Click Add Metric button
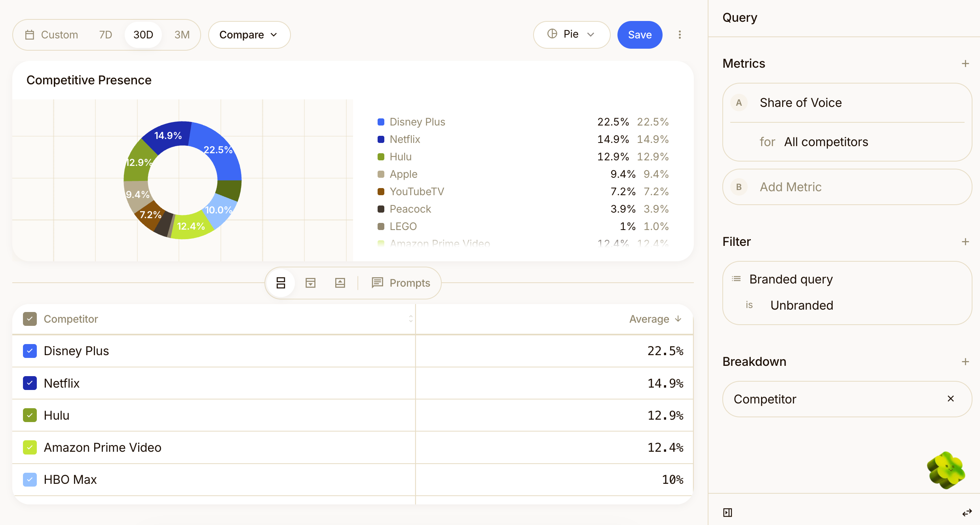Viewport: 980px width, 525px height. coord(847,187)
